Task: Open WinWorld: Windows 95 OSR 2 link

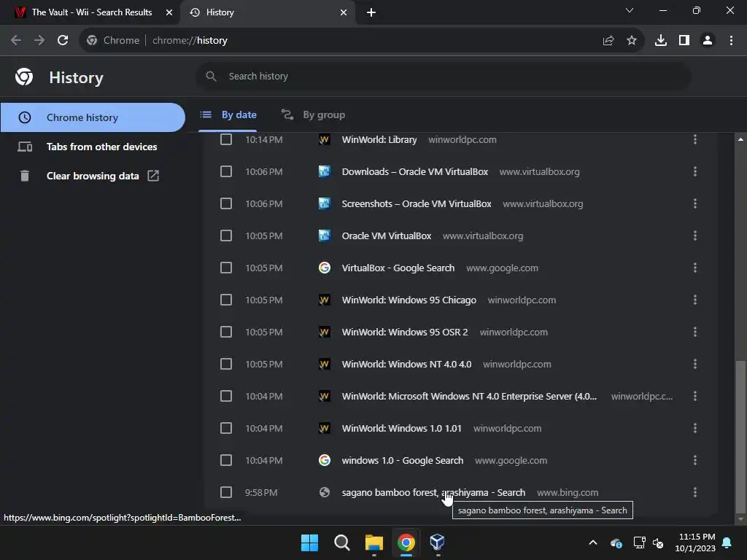Action: coord(405,332)
